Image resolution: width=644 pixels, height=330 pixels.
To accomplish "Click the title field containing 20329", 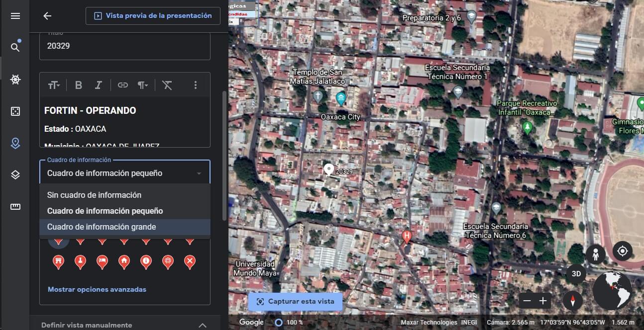I will 125,46.
